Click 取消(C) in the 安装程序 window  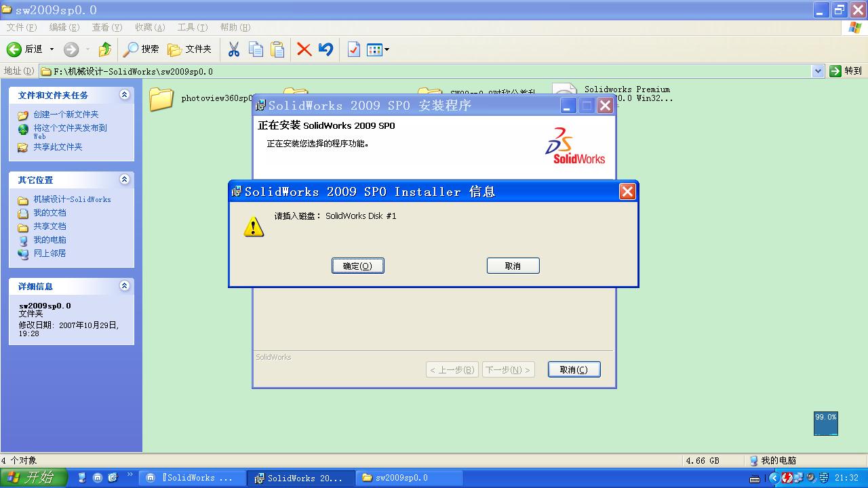click(574, 369)
